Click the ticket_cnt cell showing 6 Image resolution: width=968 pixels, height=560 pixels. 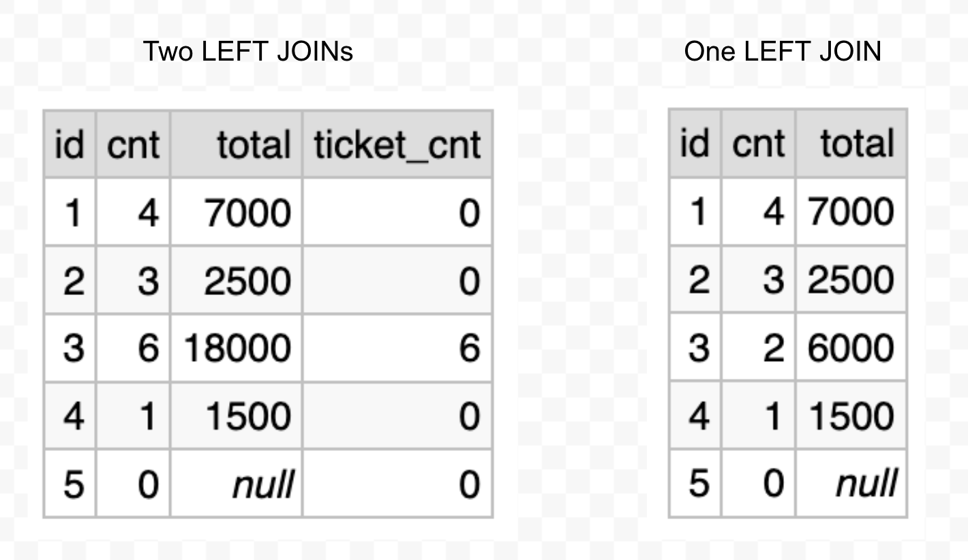coord(469,348)
